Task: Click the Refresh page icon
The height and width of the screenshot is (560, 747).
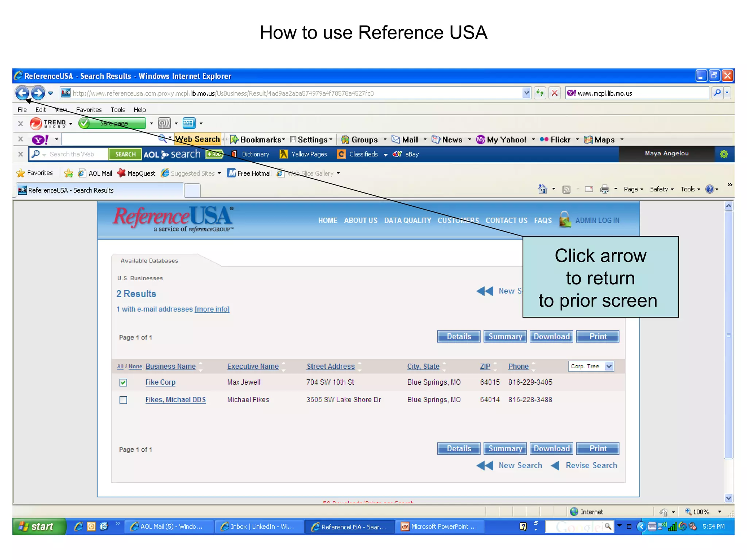Action: 540,93
